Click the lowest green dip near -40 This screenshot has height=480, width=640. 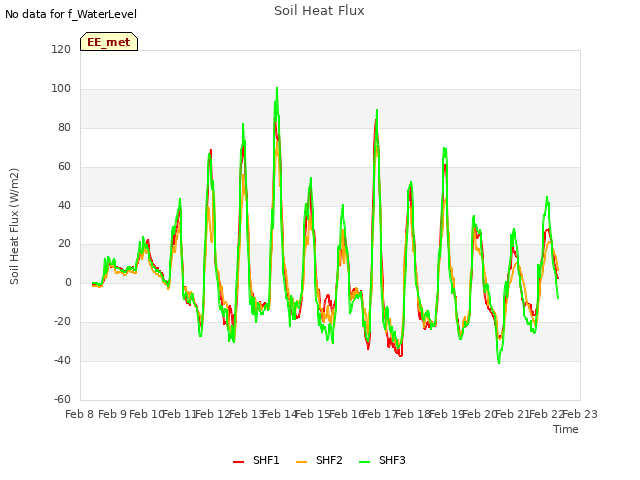pos(499,362)
